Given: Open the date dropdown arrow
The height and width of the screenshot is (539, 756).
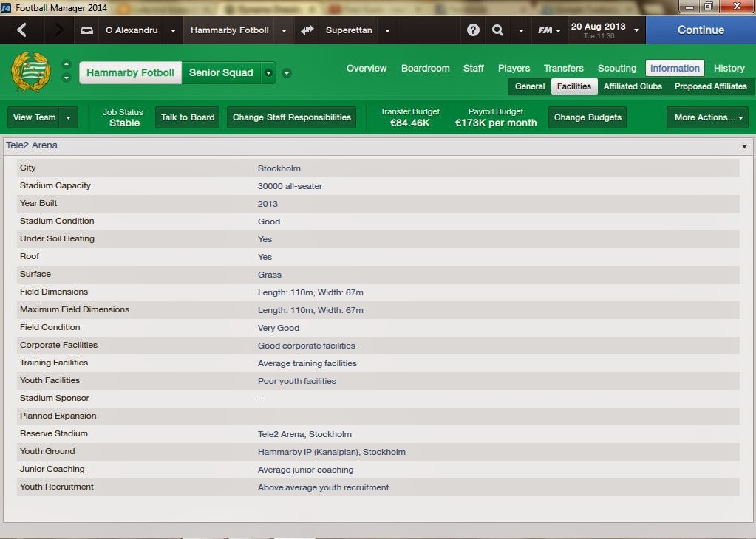Looking at the screenshot, I should click(636, 30).
